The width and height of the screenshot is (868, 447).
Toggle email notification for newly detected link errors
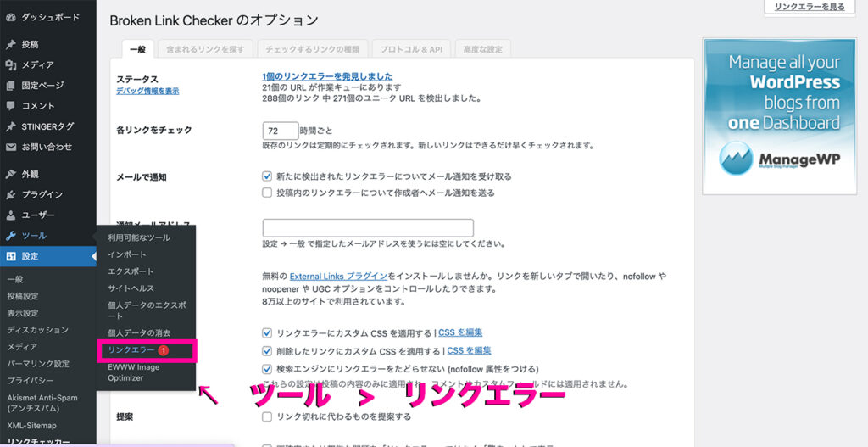[x=267, y=176]
